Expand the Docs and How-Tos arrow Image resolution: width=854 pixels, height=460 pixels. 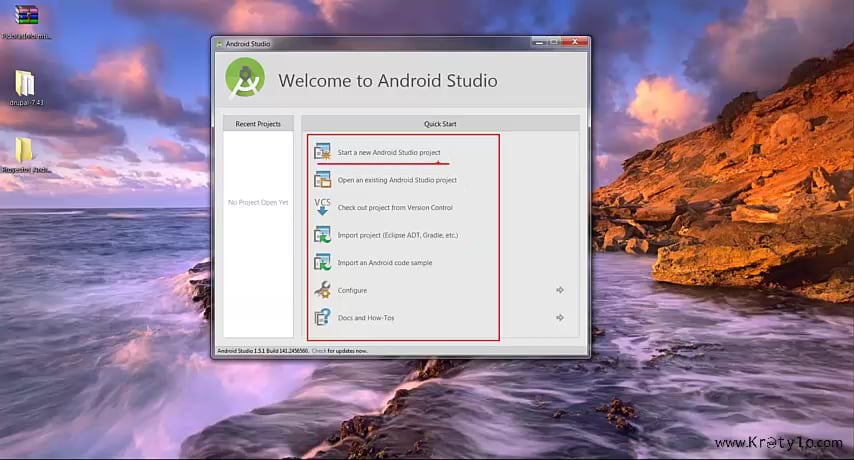(559, 317)
